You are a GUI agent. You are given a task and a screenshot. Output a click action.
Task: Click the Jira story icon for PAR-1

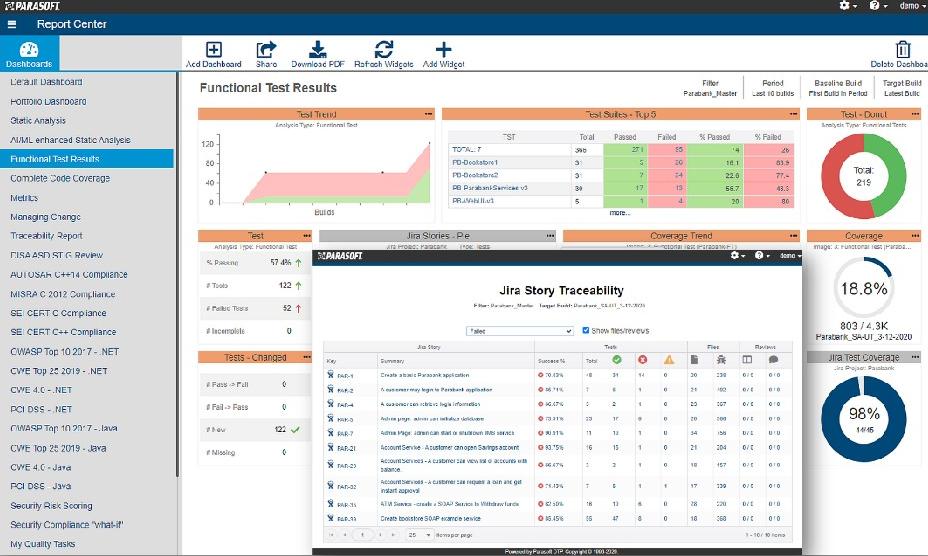pyautogui.click(x=330, y=374)
